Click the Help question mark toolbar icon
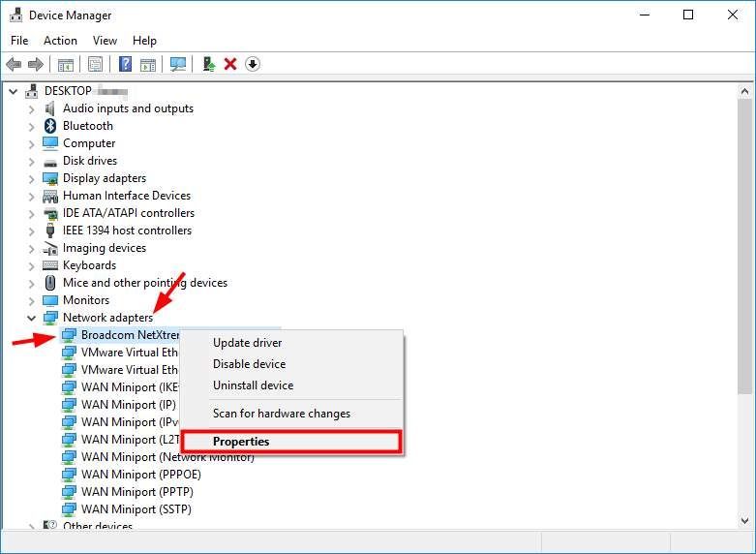 [125, 64]
